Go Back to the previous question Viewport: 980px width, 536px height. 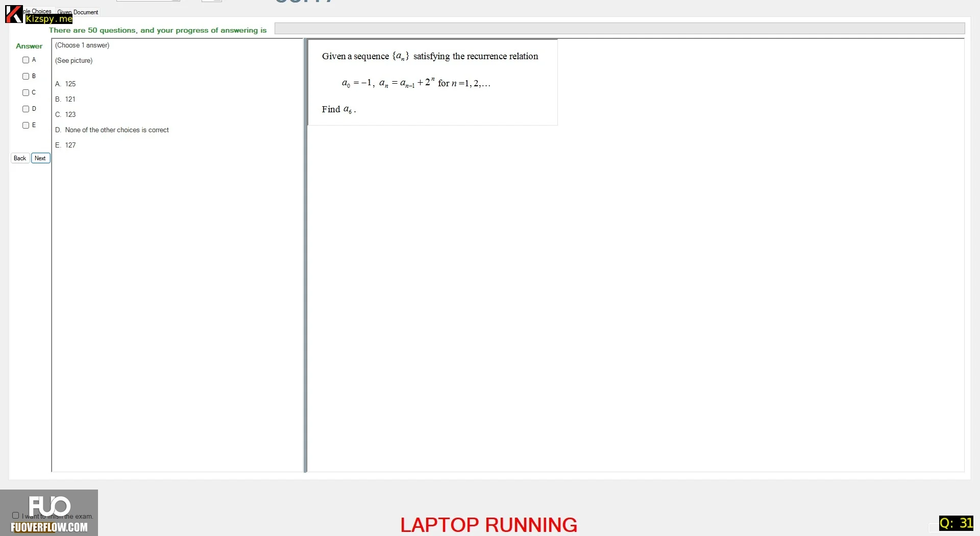(x=20, y=158)
